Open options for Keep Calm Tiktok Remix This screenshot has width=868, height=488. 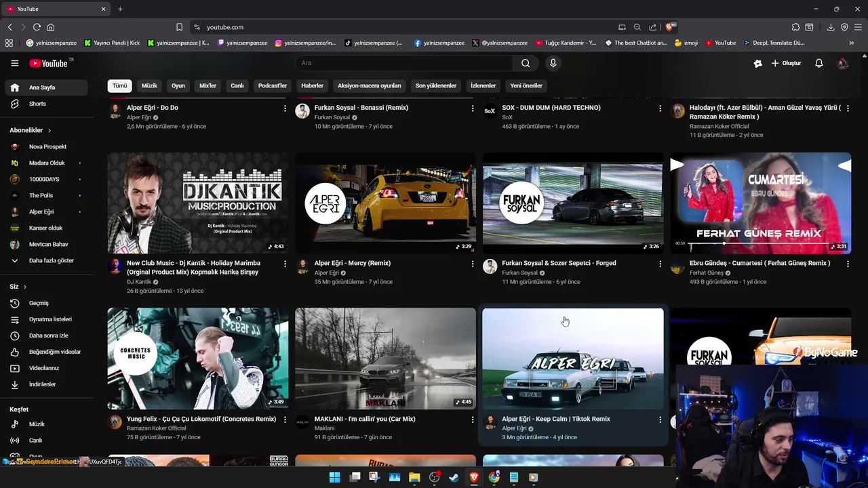pyautogui.click(x=660, y=420)
